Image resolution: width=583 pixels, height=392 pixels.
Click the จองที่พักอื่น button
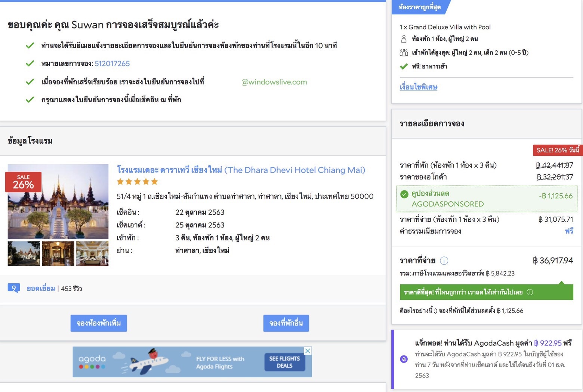[x=286, y=323]
